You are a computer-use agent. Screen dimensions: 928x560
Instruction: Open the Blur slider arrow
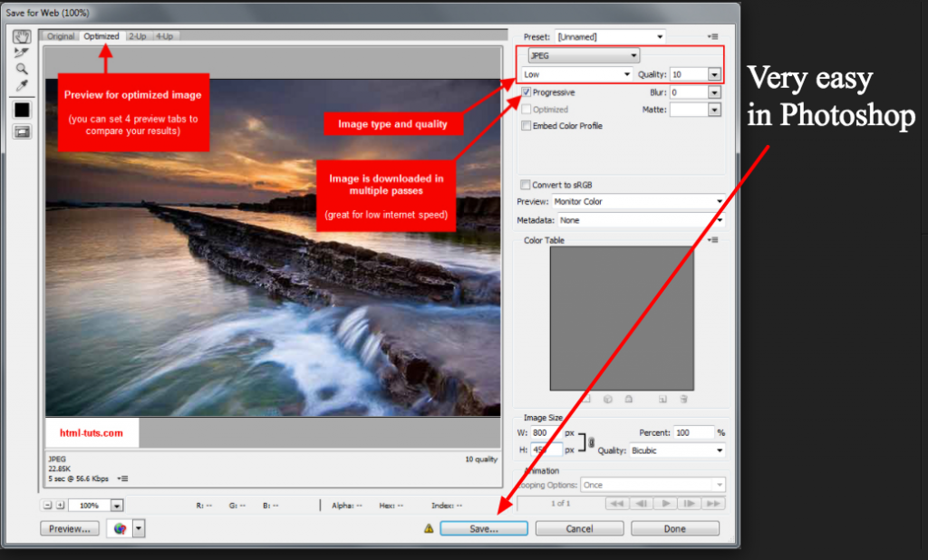(715, 92)
